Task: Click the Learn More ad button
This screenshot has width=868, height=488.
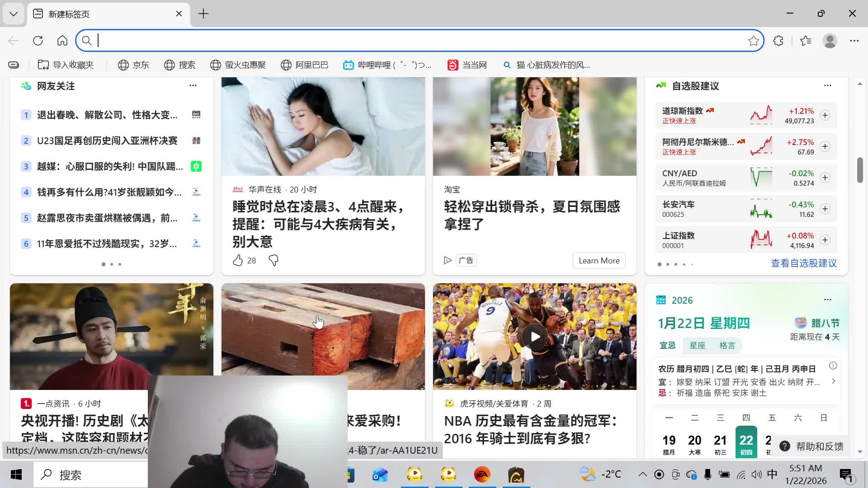Action: pyautogui.click(x=599, y=261)
